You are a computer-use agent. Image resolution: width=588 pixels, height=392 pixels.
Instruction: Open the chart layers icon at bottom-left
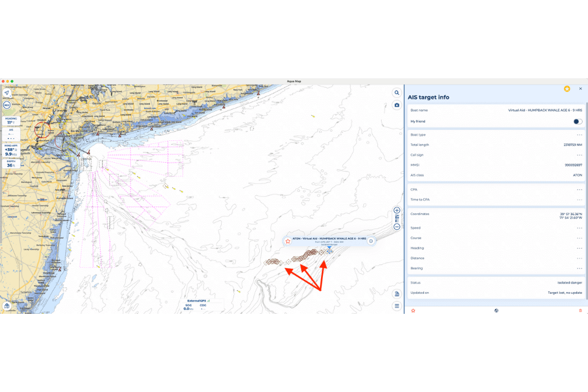7,306
